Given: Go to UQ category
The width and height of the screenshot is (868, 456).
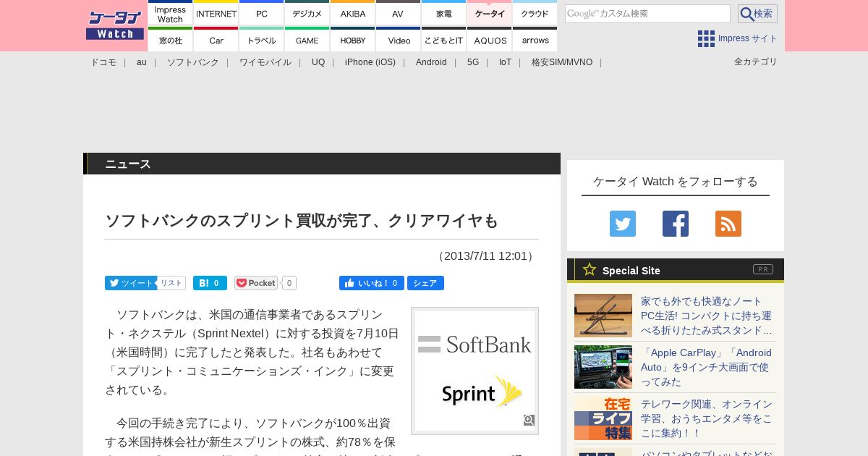Looking at the screenshot, I should [x=318, y=62].
